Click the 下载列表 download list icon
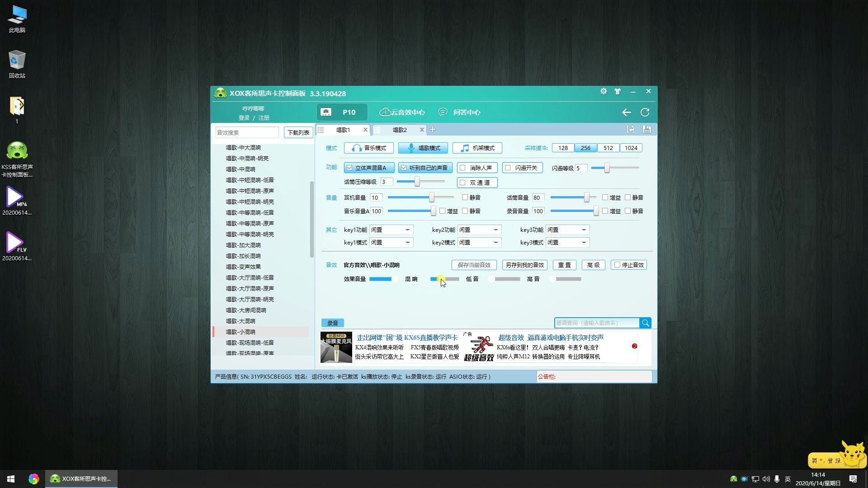This screenshot has width=868, height=488. coord(297,131)
